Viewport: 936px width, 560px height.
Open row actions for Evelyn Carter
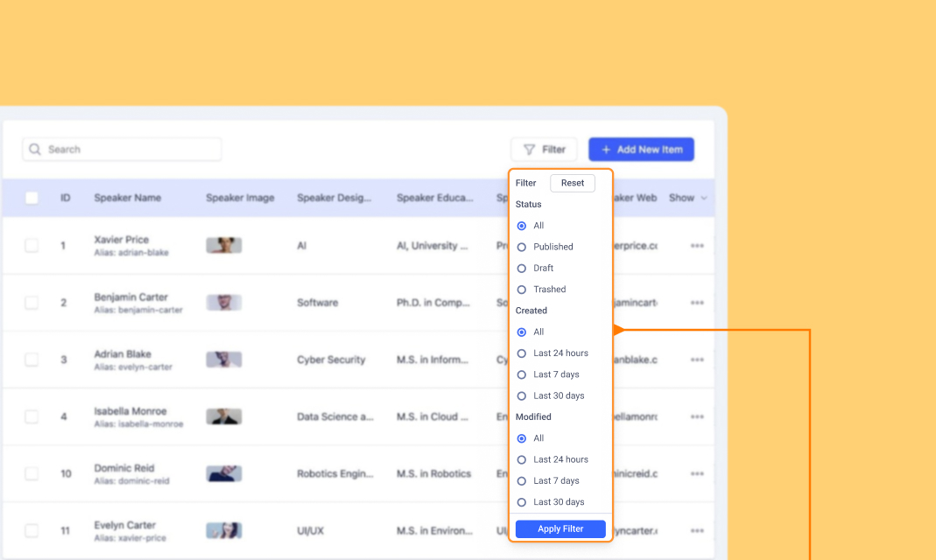point(697,530)
